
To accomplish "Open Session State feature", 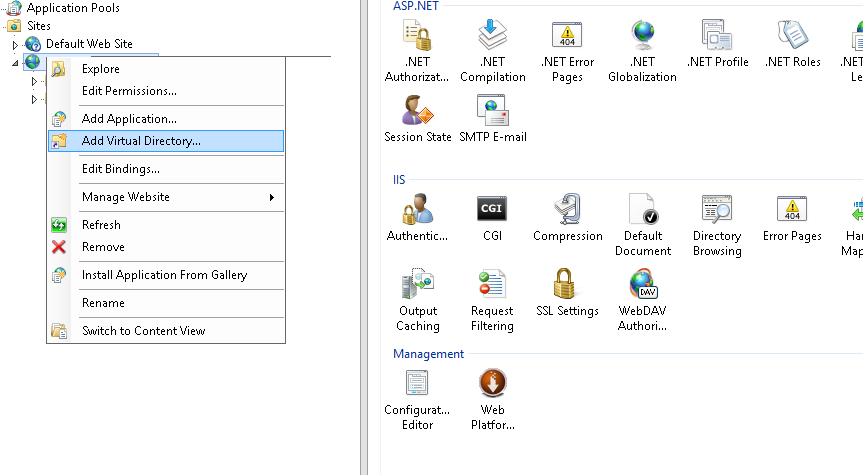I will (x=417, y=118).
